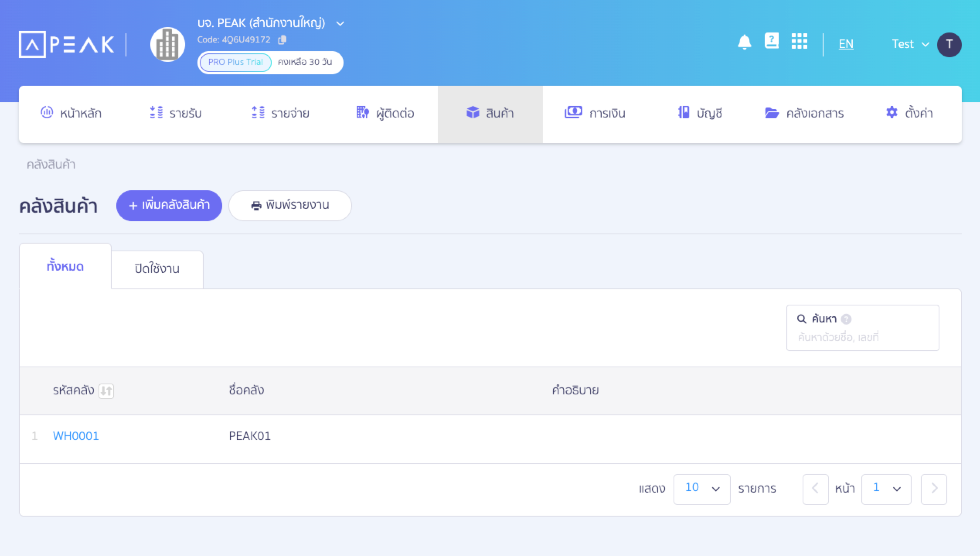Click the search magnifier icon
The image size is (980, 556).
[801, 319]
